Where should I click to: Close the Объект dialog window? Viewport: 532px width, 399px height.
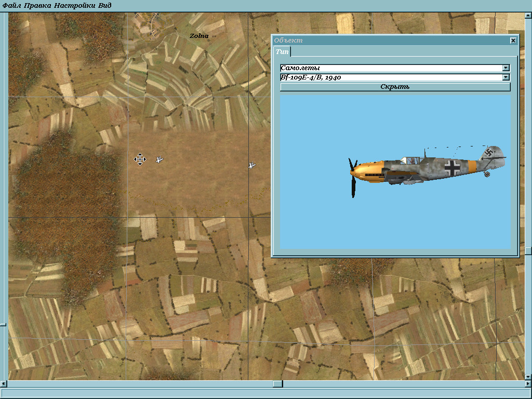[513, 41]
